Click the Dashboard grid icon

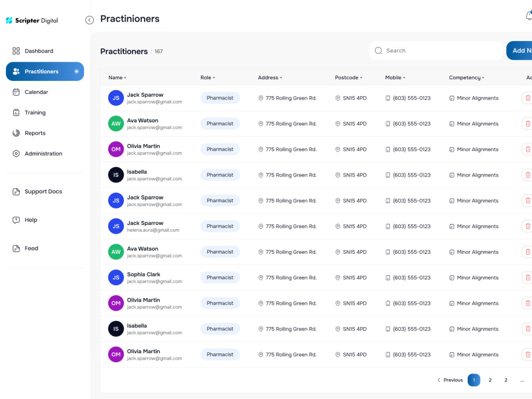16,51
